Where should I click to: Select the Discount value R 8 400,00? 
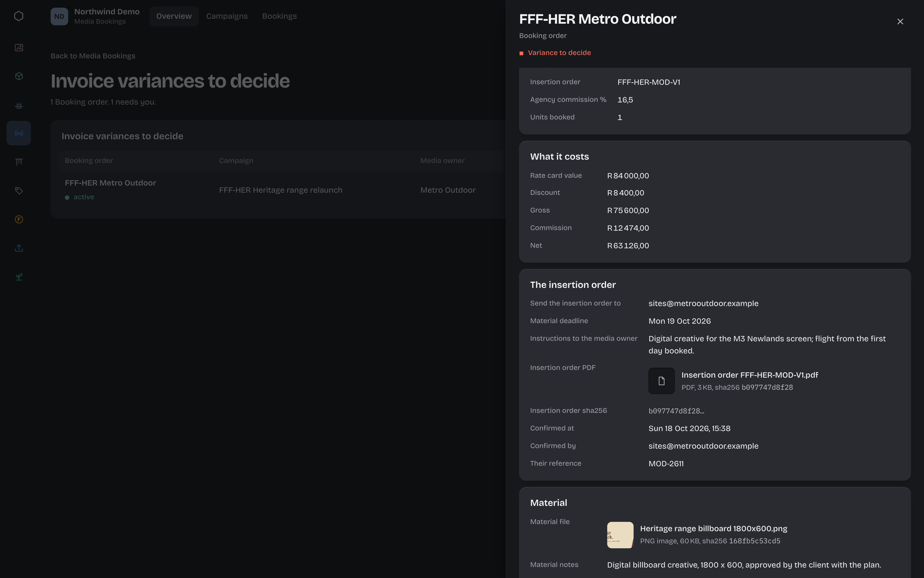[625, 193]
